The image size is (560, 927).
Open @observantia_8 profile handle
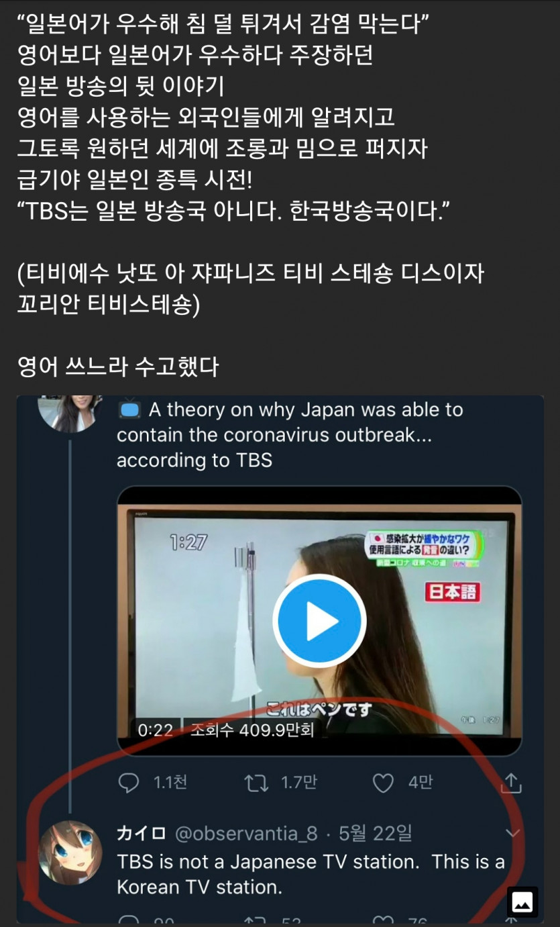pyautogui.click(x=246, y=834)
